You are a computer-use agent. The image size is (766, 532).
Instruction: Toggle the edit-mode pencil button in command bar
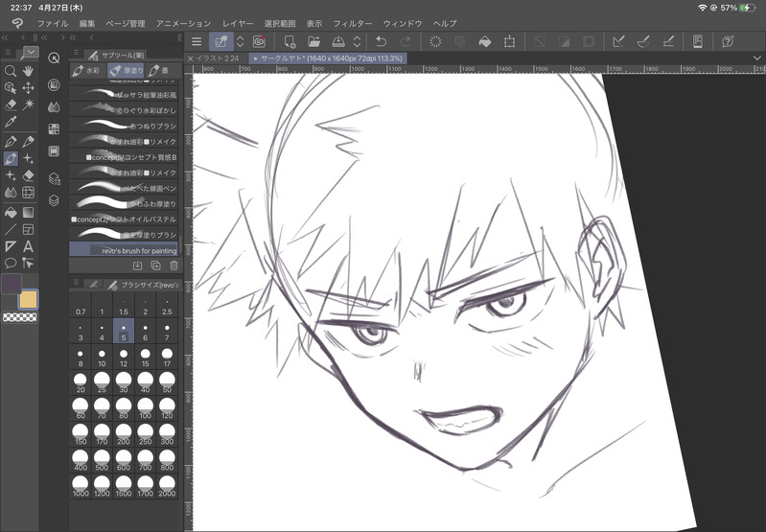[221, 42]
